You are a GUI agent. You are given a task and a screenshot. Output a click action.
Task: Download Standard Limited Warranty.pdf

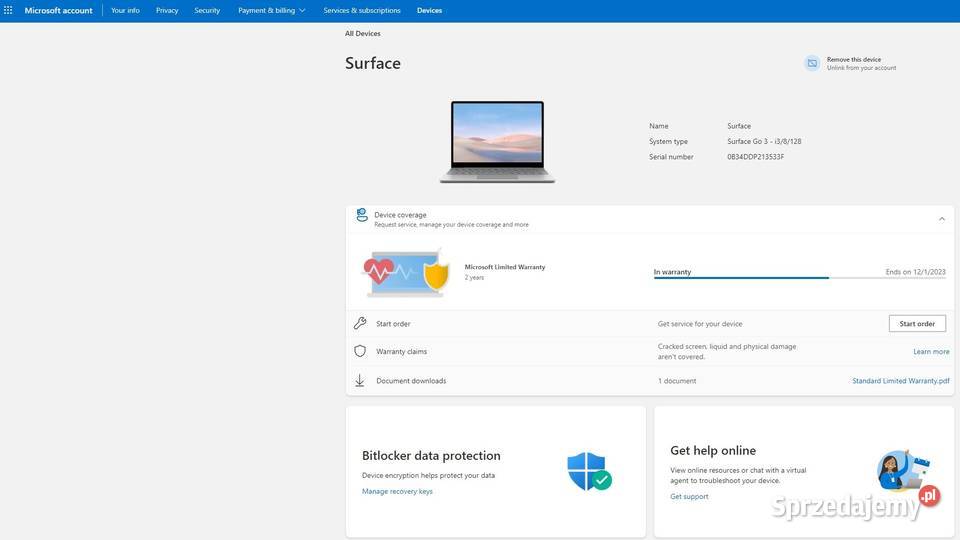(x=901, y=381)
